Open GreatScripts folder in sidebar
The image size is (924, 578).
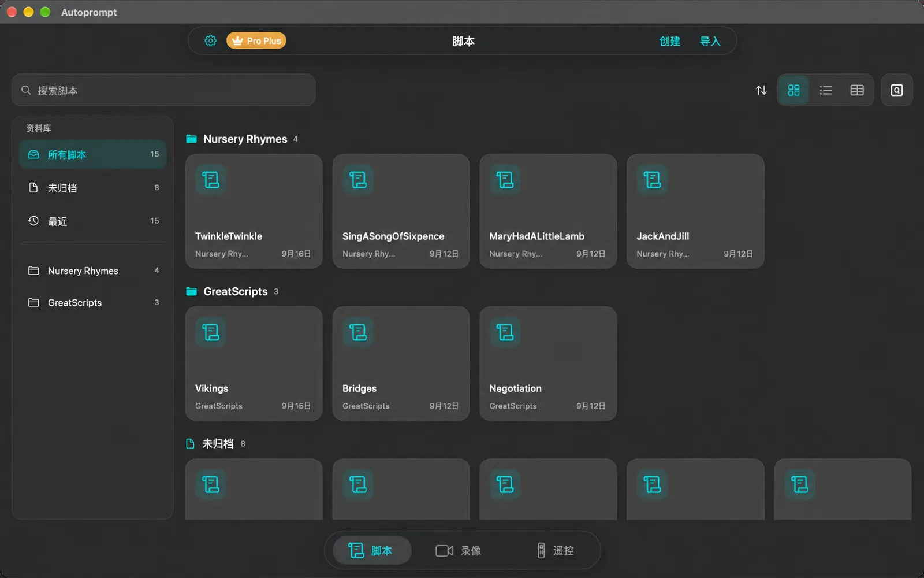coord(93,302)
